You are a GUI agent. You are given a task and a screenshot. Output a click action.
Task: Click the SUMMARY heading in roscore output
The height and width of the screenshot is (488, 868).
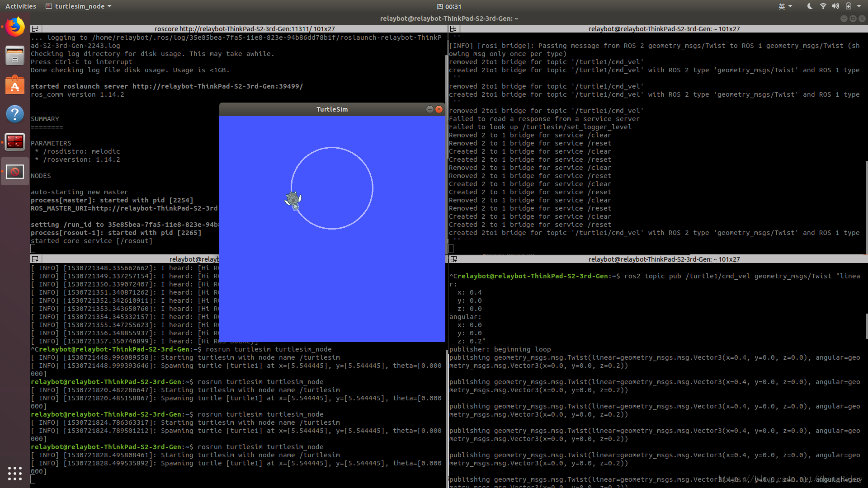[x=45, y=119]
